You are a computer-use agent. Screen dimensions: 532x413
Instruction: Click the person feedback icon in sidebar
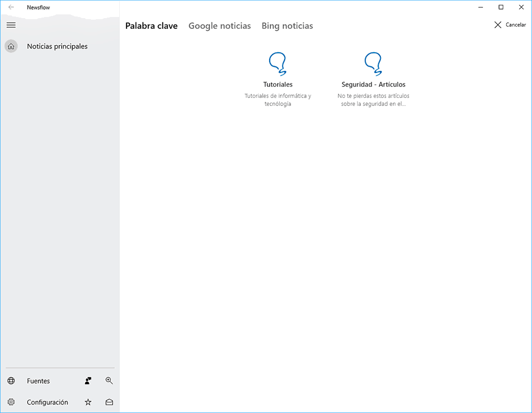click(88, 381)
